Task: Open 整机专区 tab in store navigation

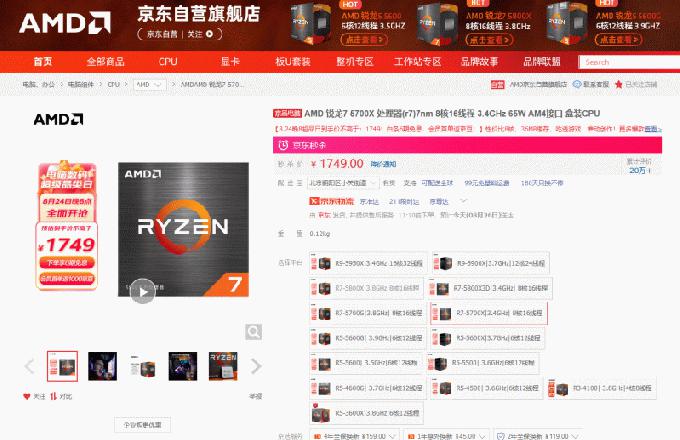Action: 355,62
